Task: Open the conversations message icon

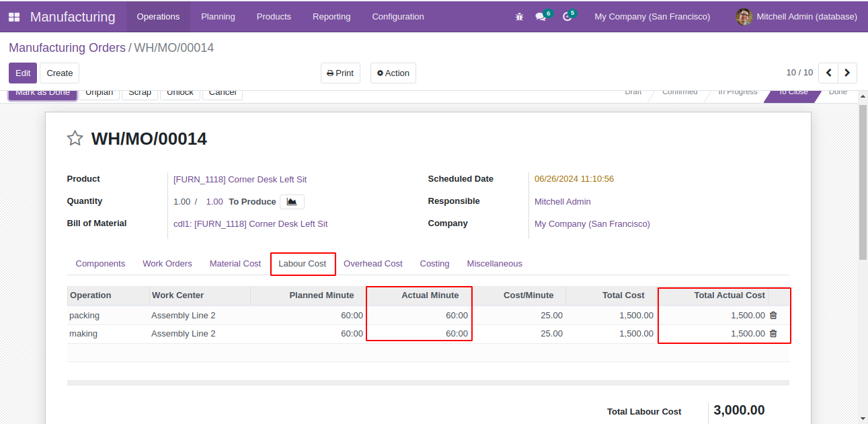Action: [541, 17]
